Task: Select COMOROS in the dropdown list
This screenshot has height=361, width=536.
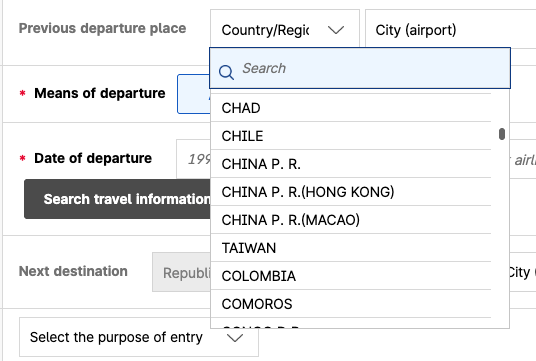Action: (351, 304)
